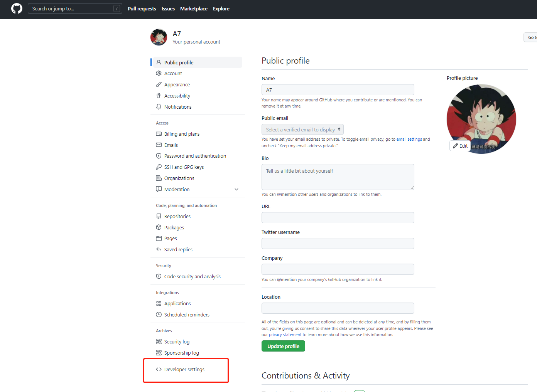
Task: Click the shield icon beside Password and authentication
Action: coord(159,156)
